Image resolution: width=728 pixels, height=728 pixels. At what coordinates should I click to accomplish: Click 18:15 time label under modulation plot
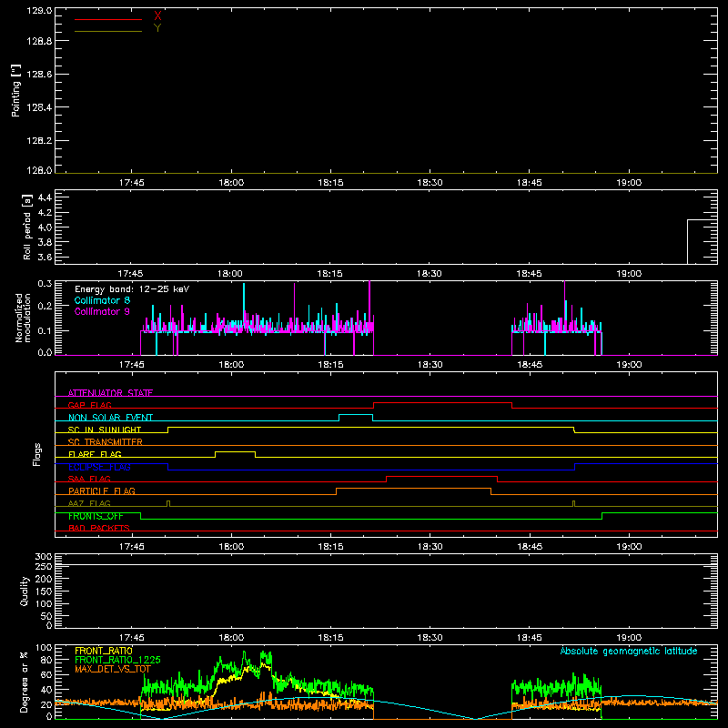330,365
